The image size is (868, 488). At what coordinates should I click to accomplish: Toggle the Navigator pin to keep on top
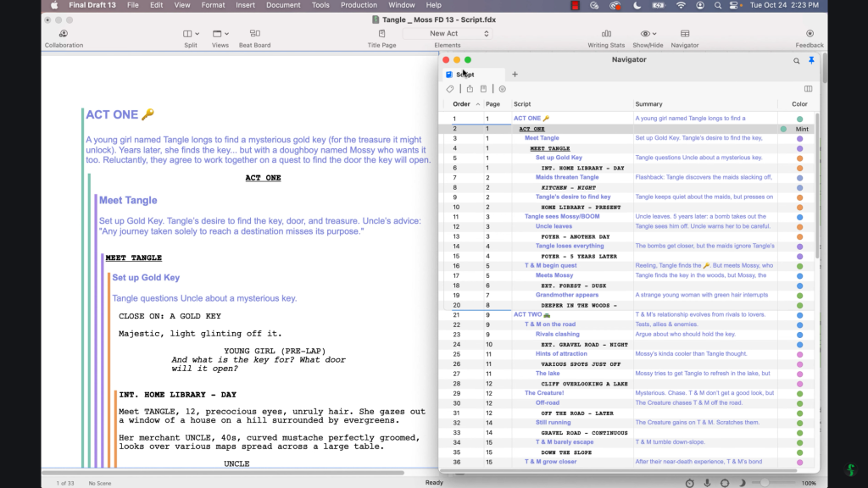(811, 61)
